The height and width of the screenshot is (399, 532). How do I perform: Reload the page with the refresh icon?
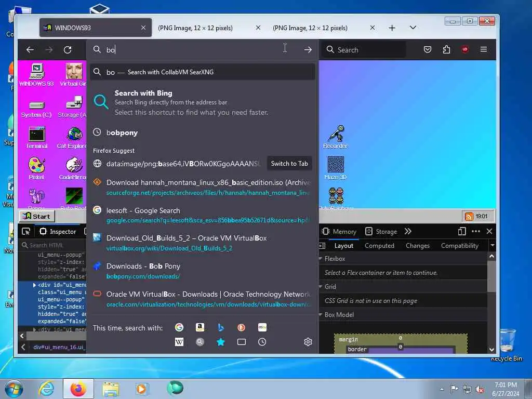click(68, 50)
